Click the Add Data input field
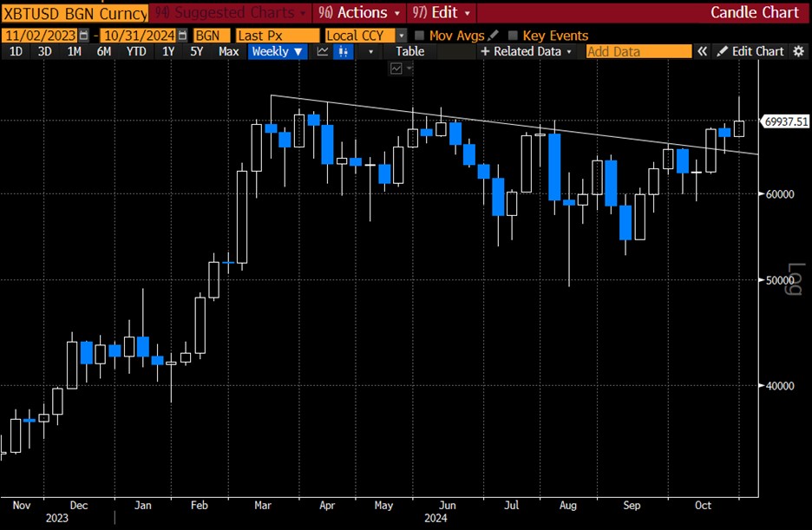 [638, 51]
